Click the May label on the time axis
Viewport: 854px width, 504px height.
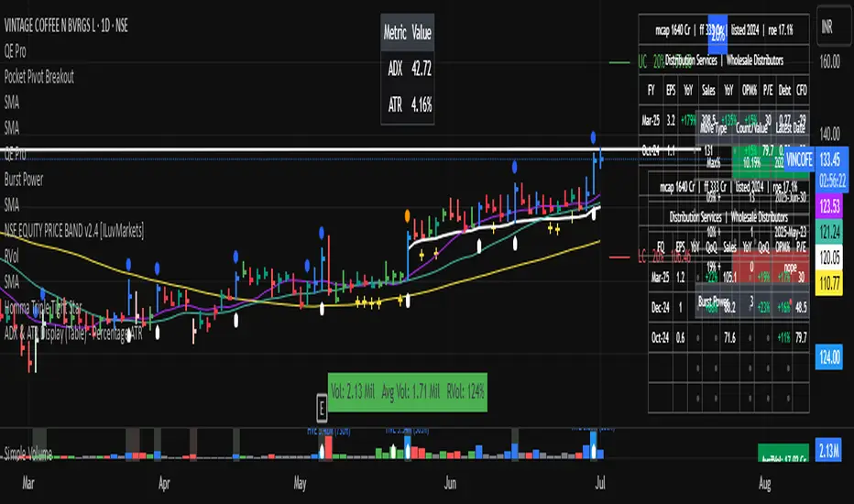(301, 483)
